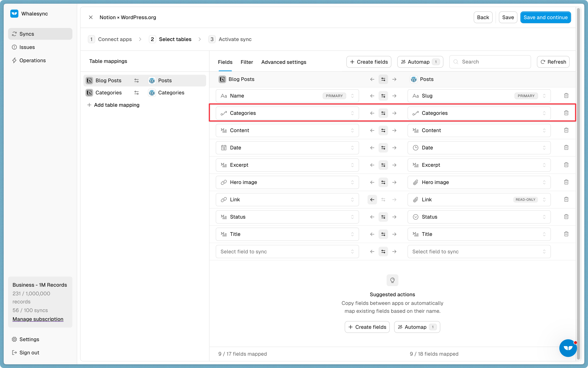Viewport: 588px width, 368px height.
Task: Click the Save button
Action: tap(508, 17)
